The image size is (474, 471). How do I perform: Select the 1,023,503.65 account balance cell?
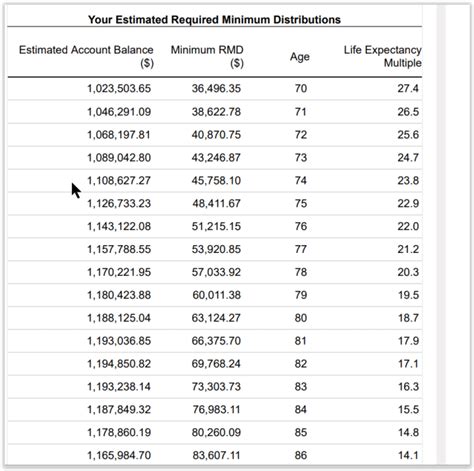tap(119, 89)
